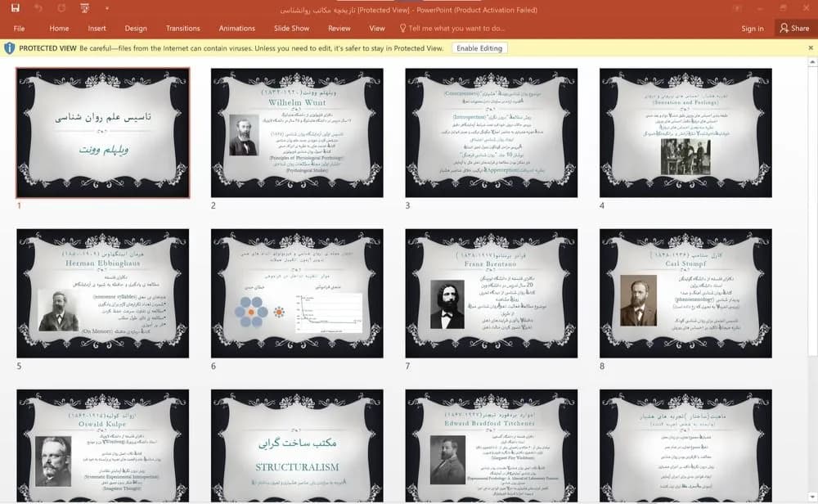Screen dimensions: 818x504
Task: Open Ribbon Display Options in title bar
Action: (x=737, y=8)
